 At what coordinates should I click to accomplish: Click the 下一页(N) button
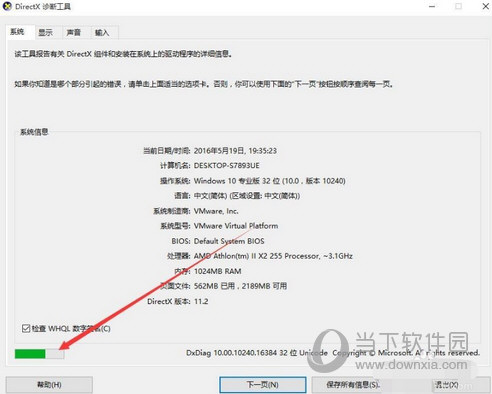[263, 385]
